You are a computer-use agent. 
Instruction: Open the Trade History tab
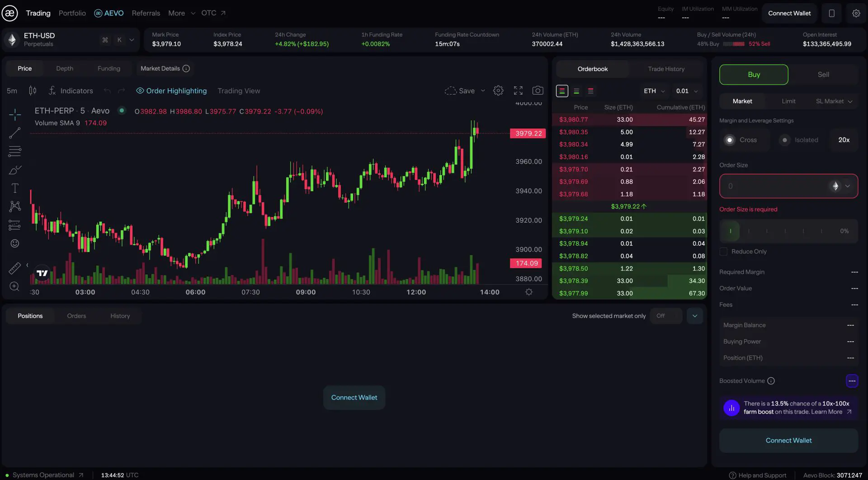click(666, 69)
